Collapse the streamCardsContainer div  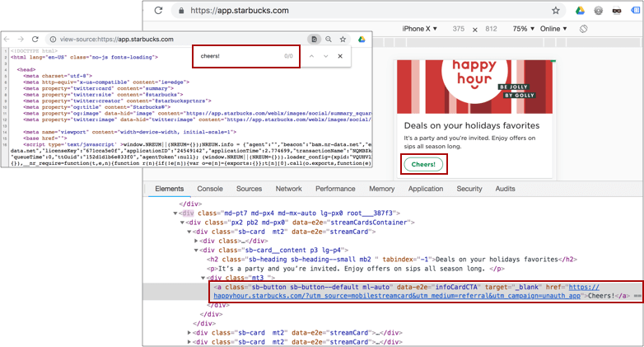click(x=182, y=223)
